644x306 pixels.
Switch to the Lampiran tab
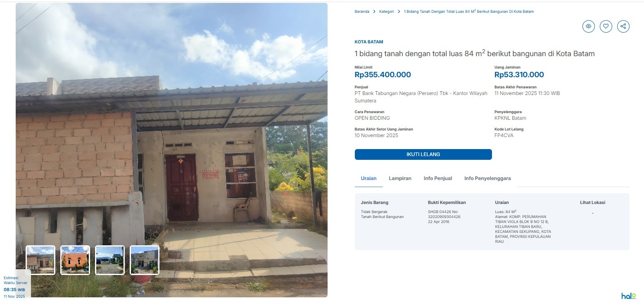click(400, 178)
